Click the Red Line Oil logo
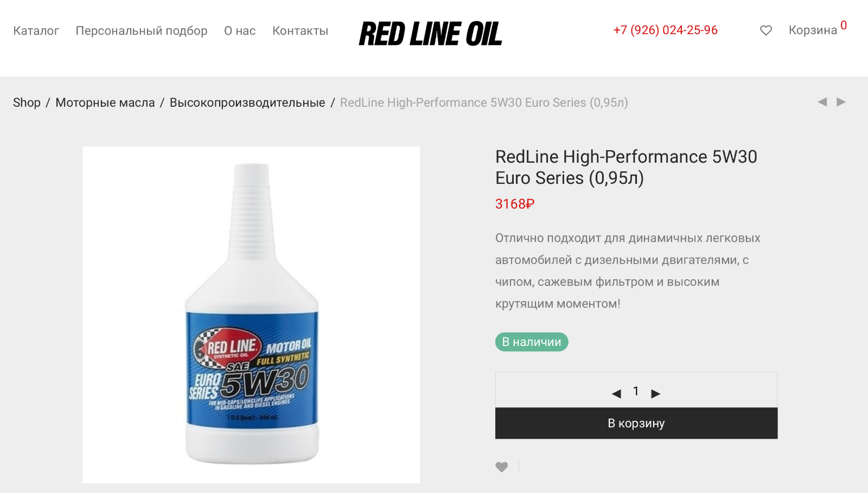The height and width of the screenshot is (493, 868). [431, 34]
